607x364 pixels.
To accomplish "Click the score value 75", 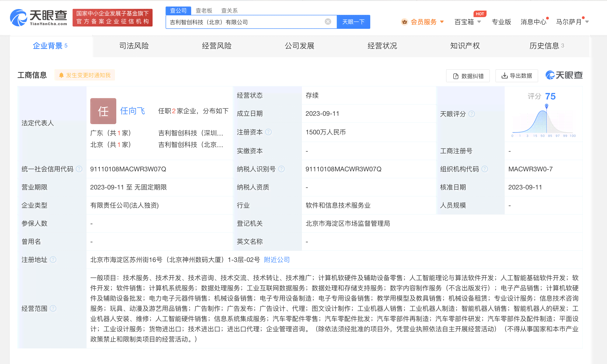I will [x=550, y=96].
